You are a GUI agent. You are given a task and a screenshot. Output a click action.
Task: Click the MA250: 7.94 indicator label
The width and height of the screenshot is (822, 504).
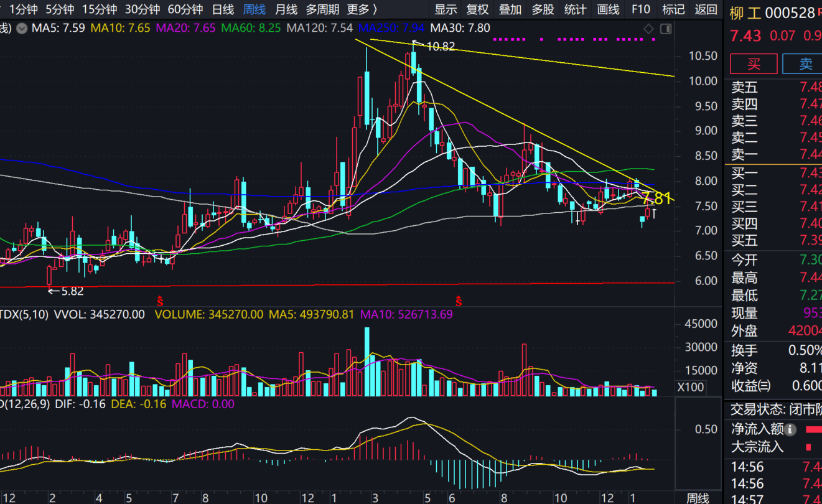point(392,28)
